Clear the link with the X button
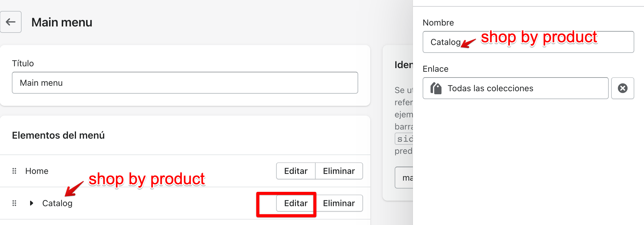Image resolution: width=644 pixels, height=225 pixels. pos(622,88)
